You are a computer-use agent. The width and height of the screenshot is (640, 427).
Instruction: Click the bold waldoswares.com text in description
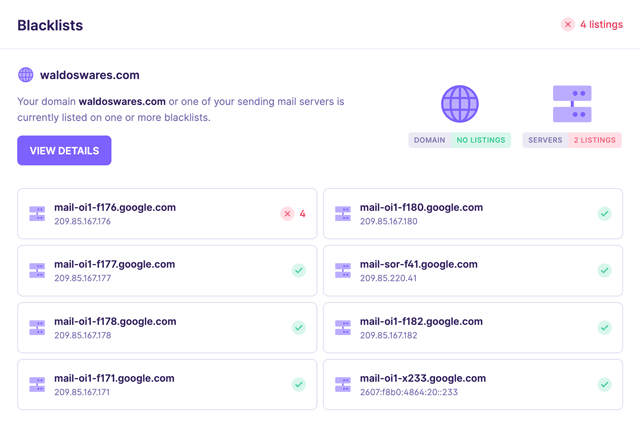(122, 101)
